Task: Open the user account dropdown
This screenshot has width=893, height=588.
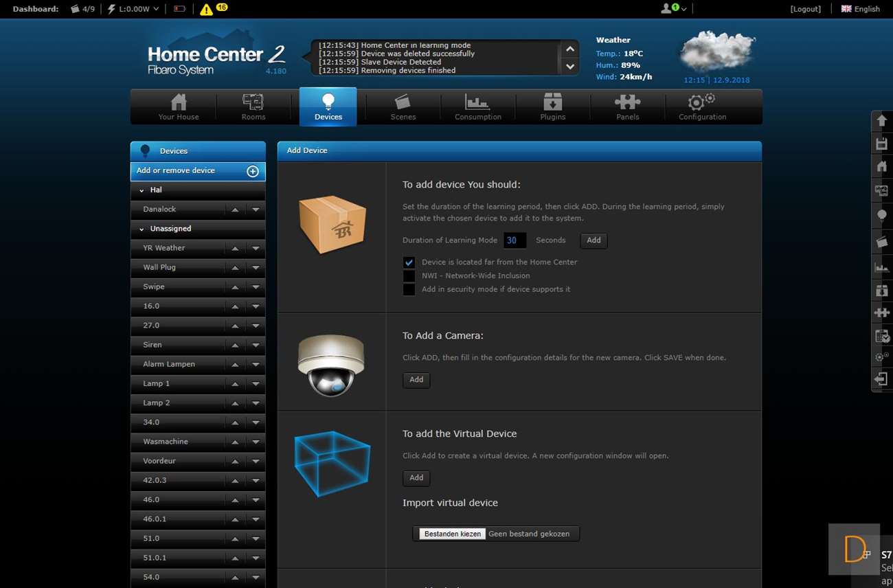Action: pos(673,9)
